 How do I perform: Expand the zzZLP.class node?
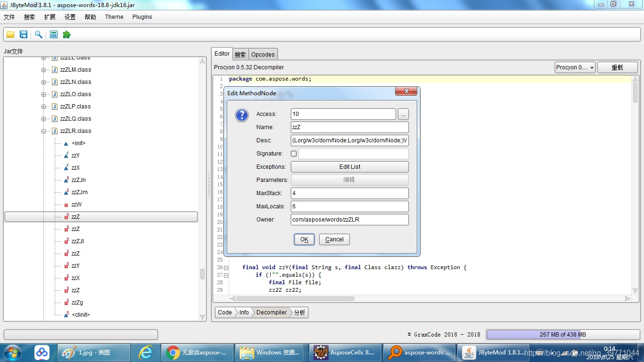click(x=43, y=107)
